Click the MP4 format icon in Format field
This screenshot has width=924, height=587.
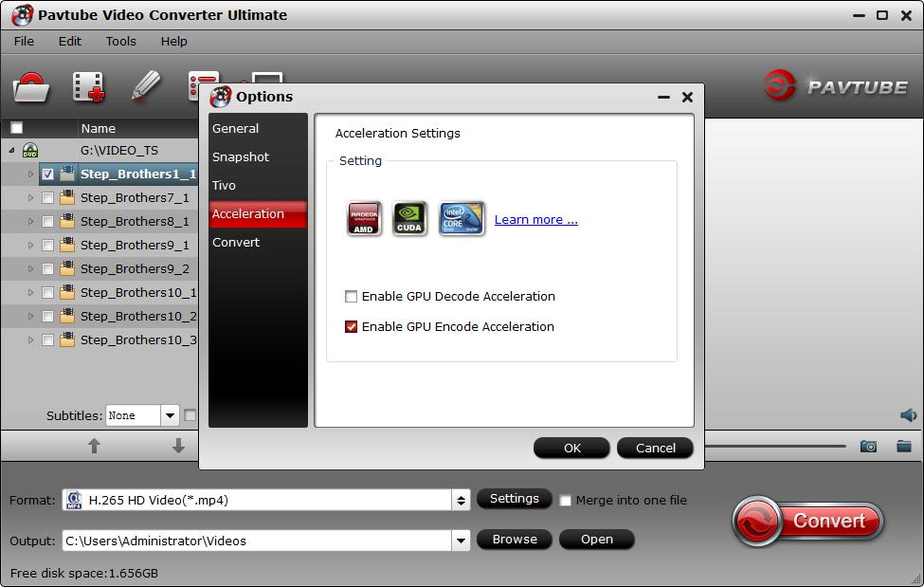click(74, 501)
